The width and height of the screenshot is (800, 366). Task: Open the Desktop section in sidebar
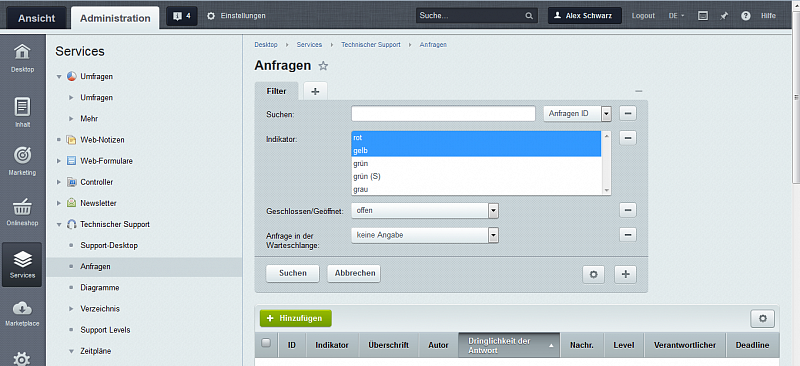(x=22, y=57)
